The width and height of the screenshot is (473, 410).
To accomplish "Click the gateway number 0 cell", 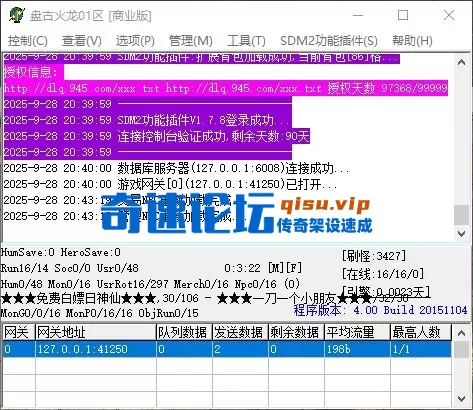I will (x=18, y=349).
